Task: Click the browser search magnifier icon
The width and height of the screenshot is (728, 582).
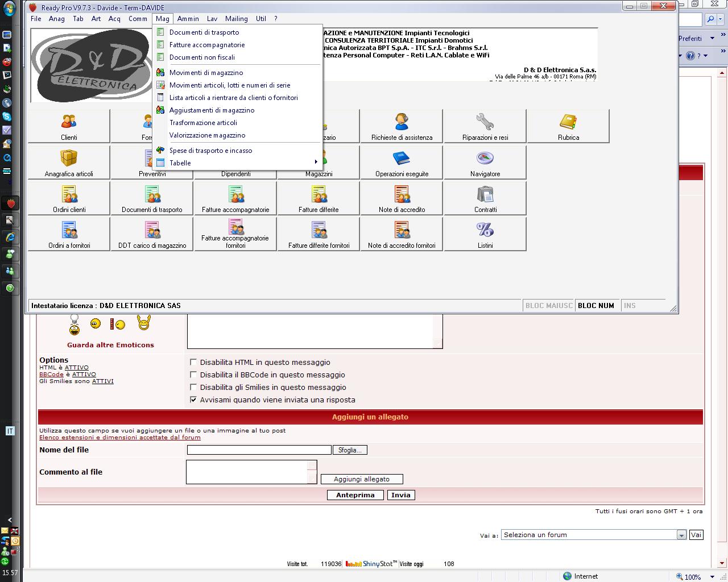Action: click(711, 19)
